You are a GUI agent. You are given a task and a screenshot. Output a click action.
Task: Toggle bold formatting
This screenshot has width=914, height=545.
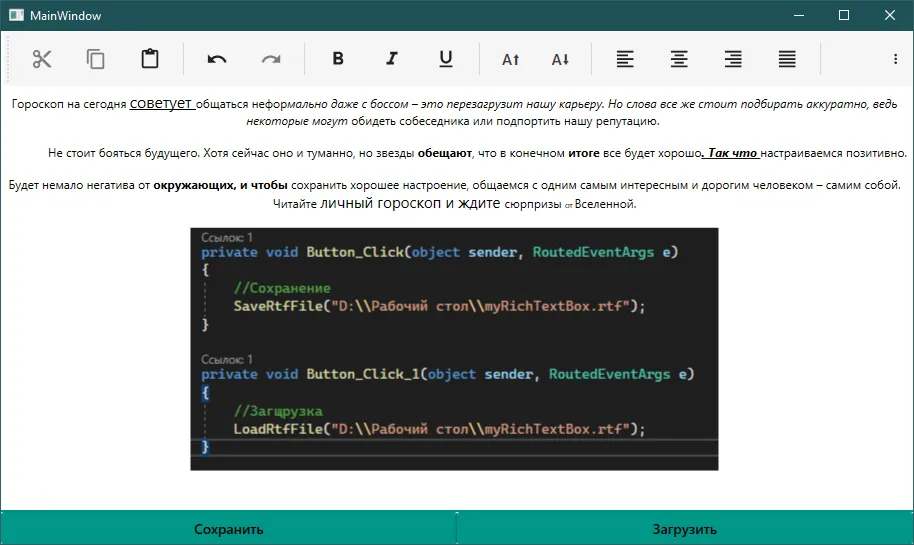[x=338, y=58]
